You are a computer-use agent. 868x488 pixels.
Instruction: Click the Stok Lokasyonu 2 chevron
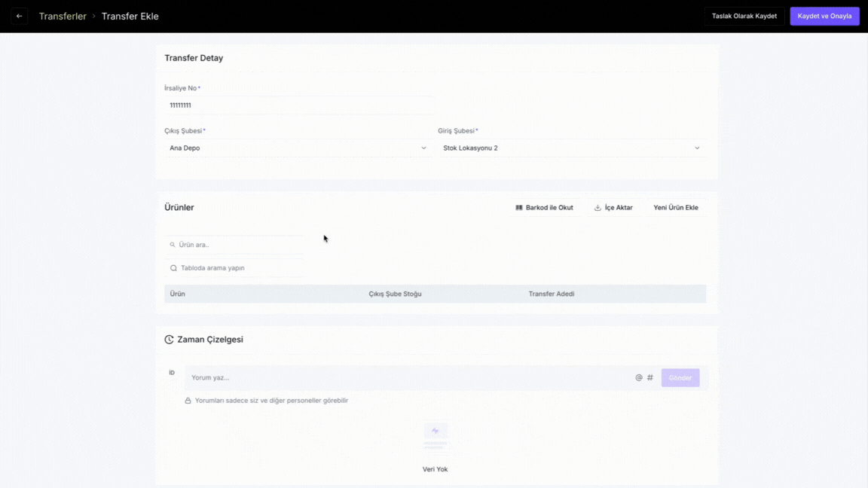[697, 148]
